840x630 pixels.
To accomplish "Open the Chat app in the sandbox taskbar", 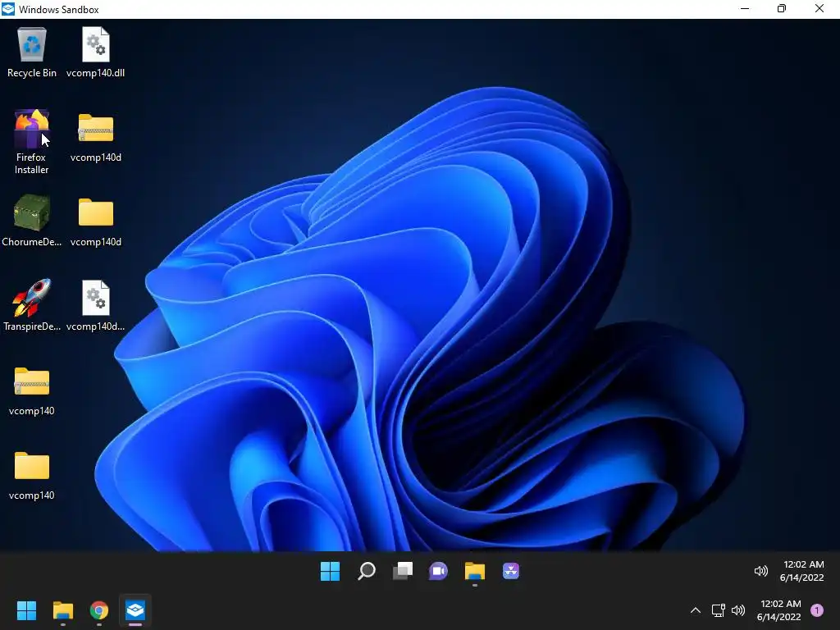I will point(438,571).
